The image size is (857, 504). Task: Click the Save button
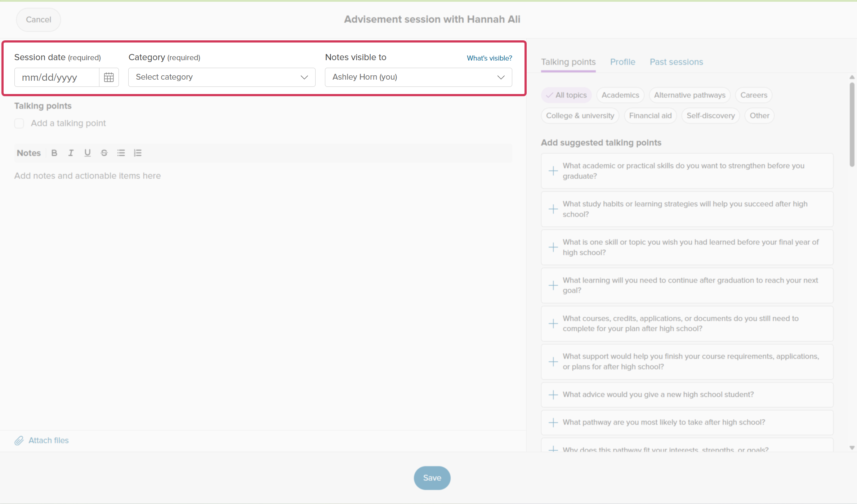432,478
